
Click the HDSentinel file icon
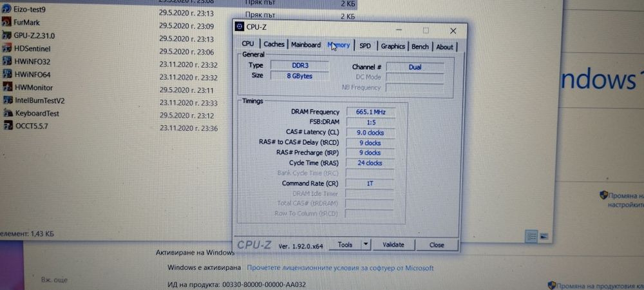6,48
